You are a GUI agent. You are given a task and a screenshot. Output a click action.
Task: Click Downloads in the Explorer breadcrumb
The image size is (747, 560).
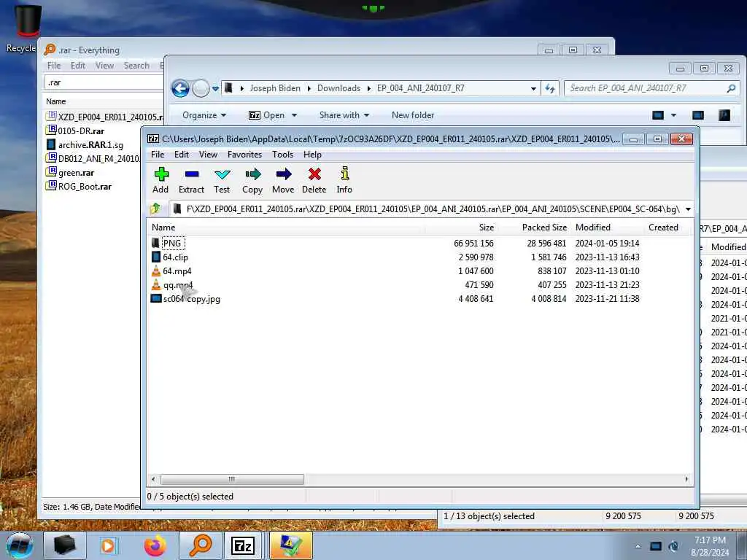(x=338, y=88)
